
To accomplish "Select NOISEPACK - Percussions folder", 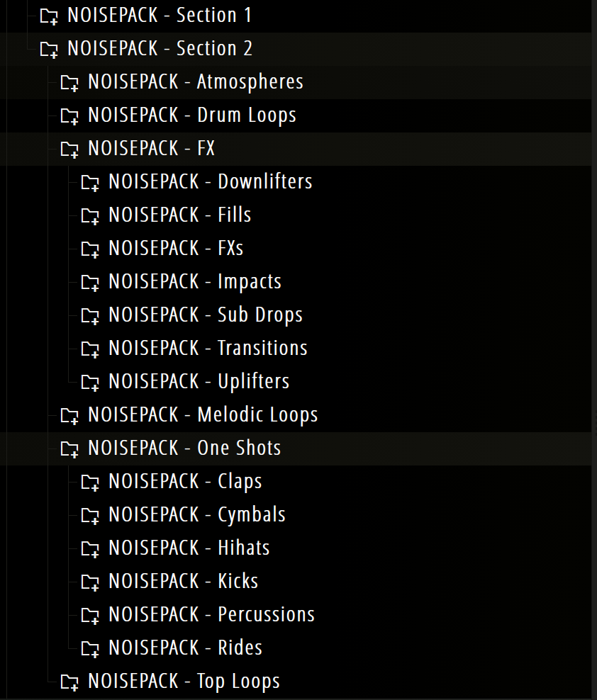I will 211,615.
